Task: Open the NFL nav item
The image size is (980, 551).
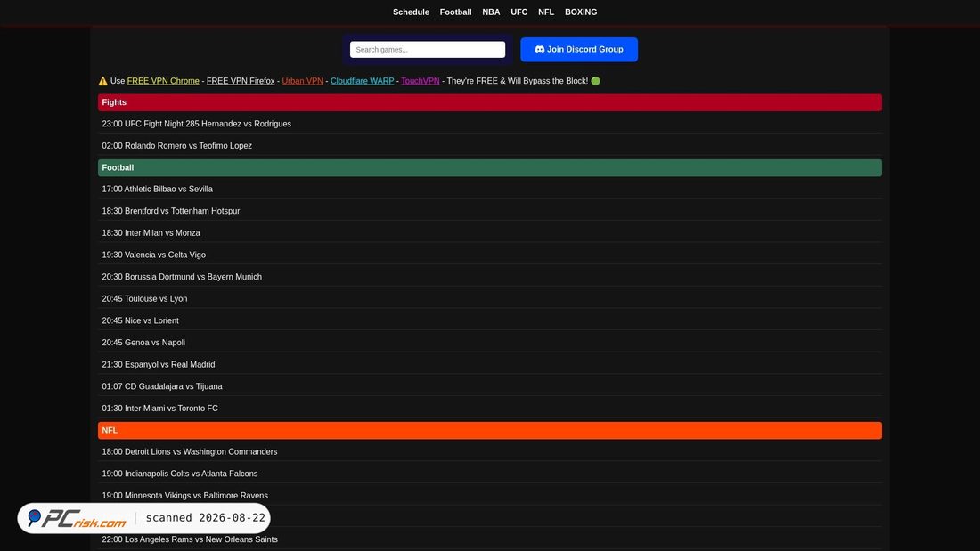Action: pyautogui.click(x=545, y=12)
